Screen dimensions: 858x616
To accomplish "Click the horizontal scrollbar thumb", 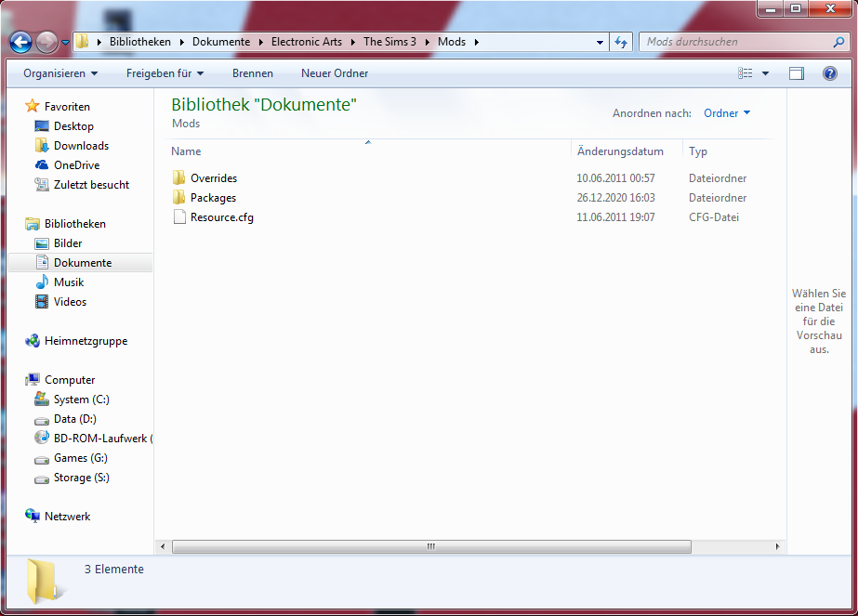I will click(431, 546).
